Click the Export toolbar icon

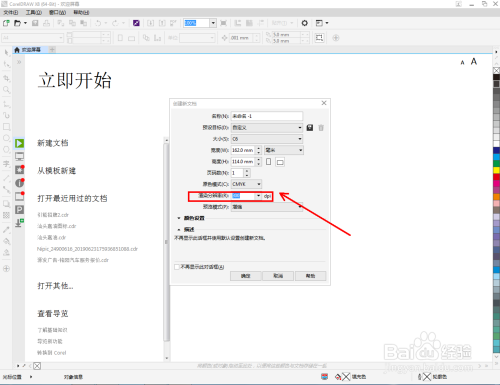[162, 23]
